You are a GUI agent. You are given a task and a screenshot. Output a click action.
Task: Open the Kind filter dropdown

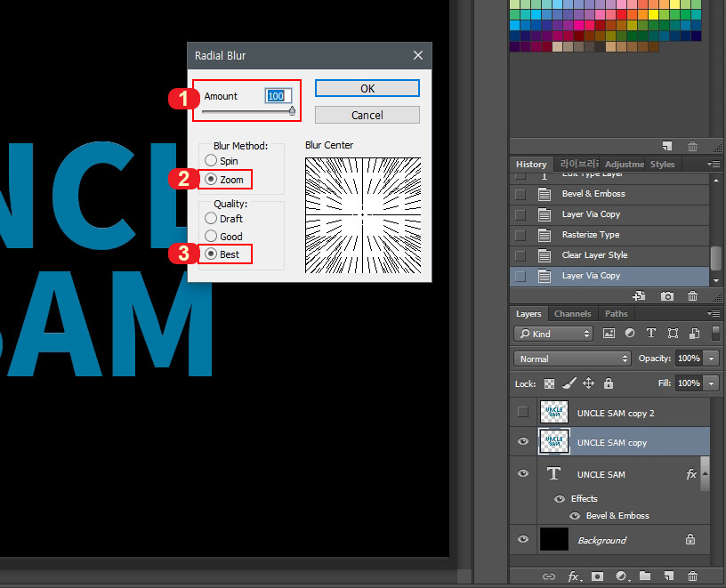pos(553,334)
